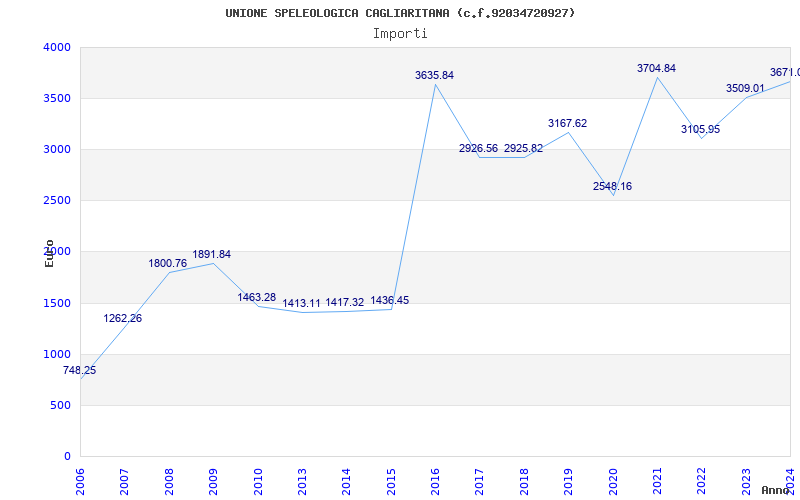The width and height of the screenshot is (800, 500).
Task: Click the 3635.84 peak label
Action: click(x=434, y=75)
